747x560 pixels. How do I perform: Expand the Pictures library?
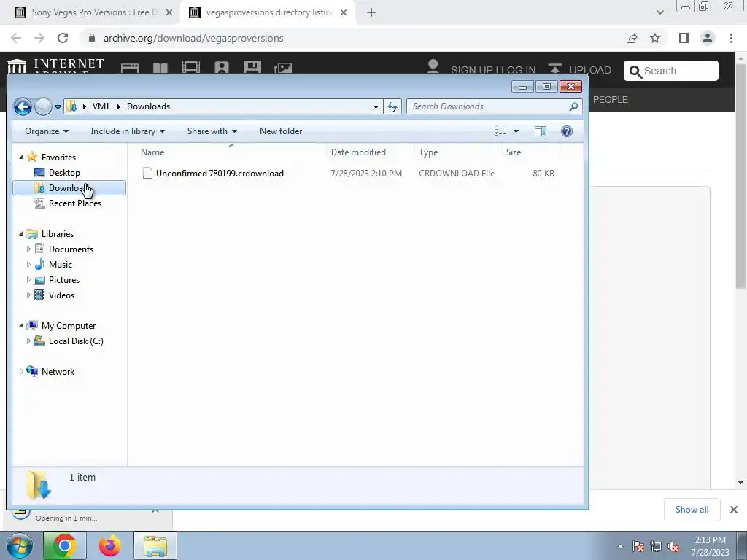coord(28,279)
